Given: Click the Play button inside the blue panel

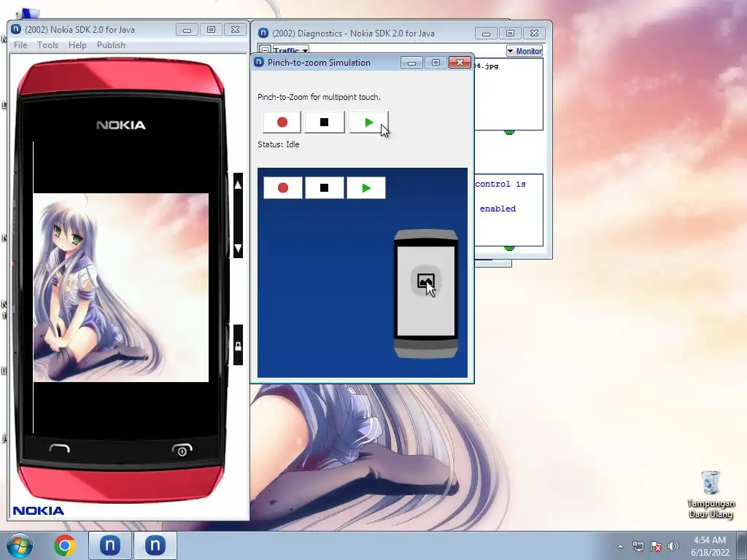Looking at the screenshot, I should point(366,187).
